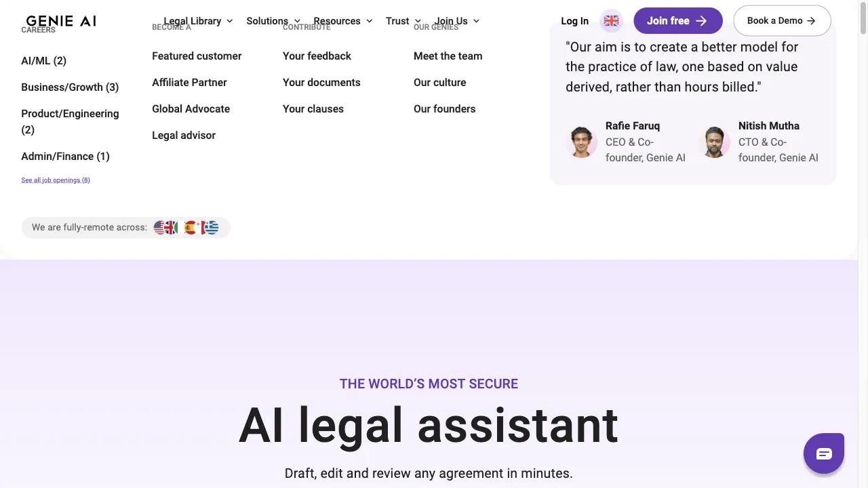The width and height of the screenshot is (868, 488).
Task: Select Legal advisor menu item
Action: coord(184,136)
